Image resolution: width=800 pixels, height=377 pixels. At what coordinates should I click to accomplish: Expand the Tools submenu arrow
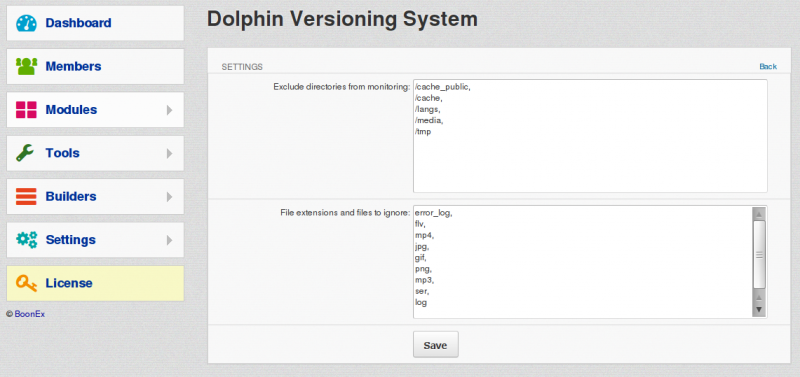[x=169, y=154]
